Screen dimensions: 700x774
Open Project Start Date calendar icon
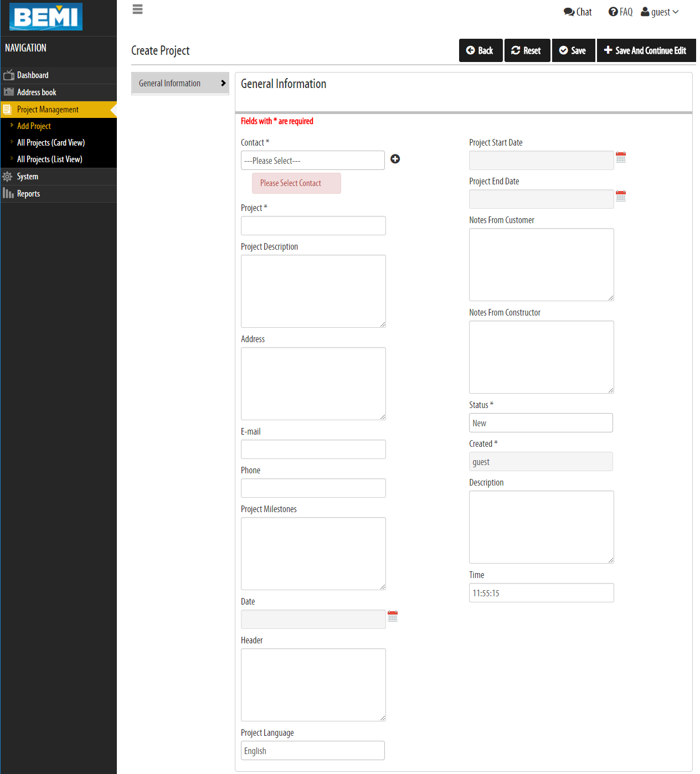(621, 157)
